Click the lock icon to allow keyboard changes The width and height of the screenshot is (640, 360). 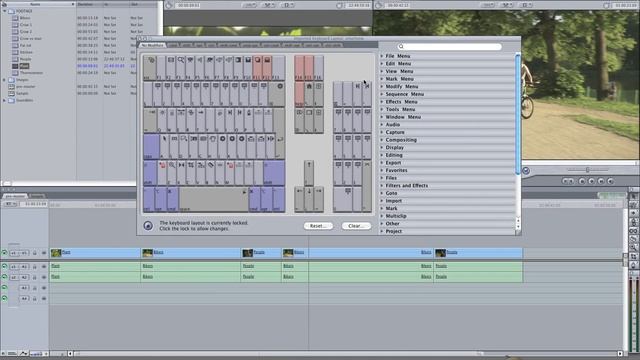(x=148, y=226)
